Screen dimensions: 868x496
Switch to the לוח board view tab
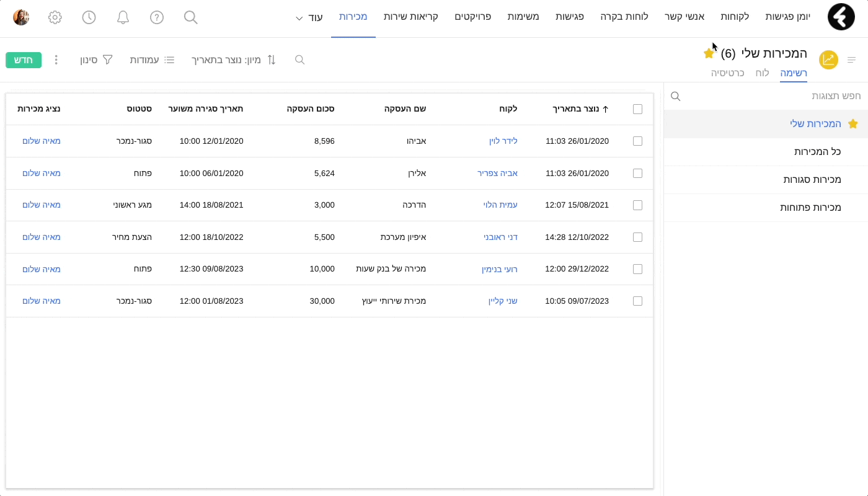[762, 73]
